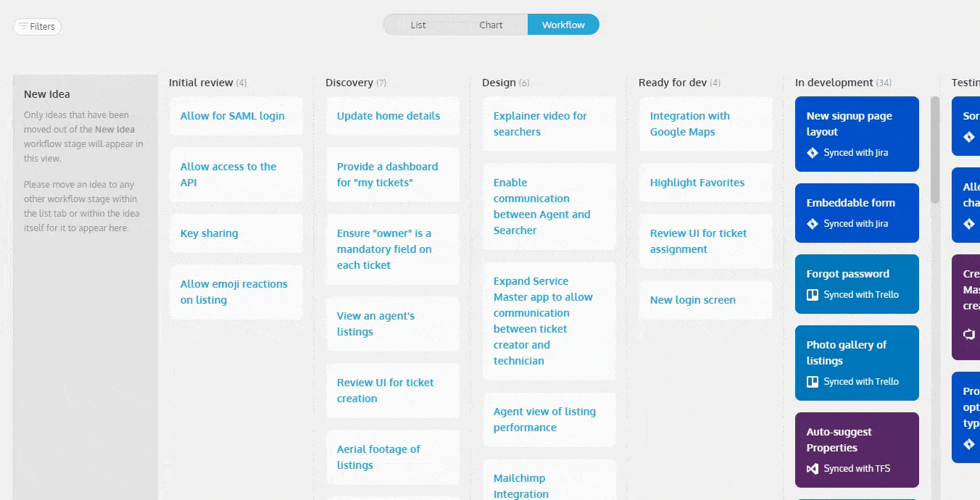Switch to the List view tab

pyautogui.click(x=418, y=25)
